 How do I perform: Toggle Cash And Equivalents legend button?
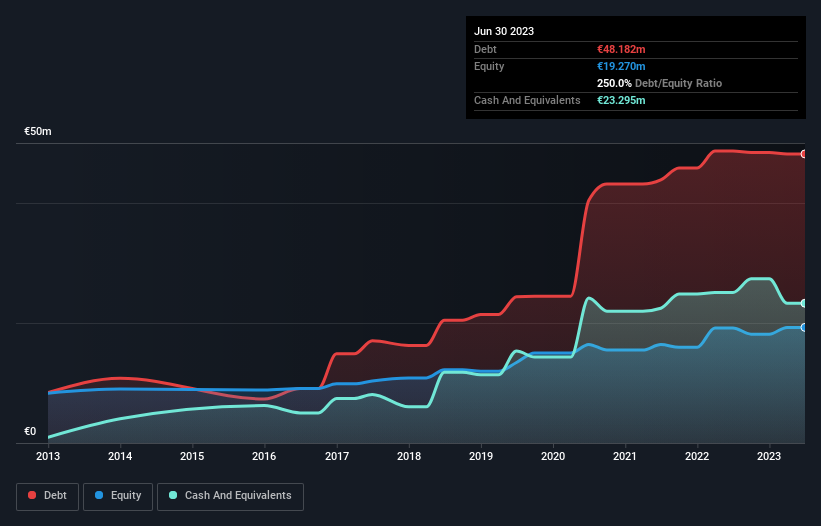coord(230,496)
